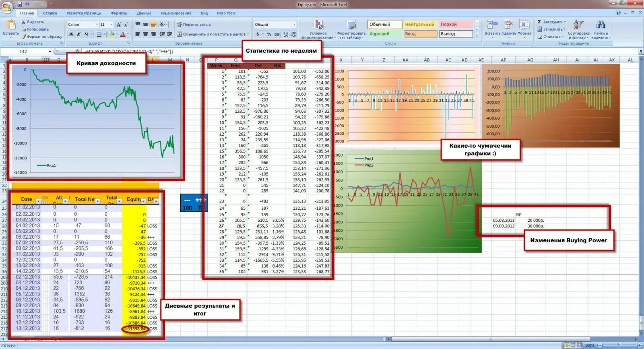Open Форматировать как таблицу gallery
Screen dimensions: 644x349
point(351,29)
